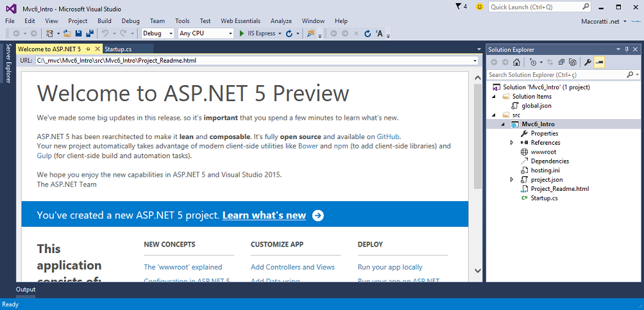
Task: Click the Undo arrow in the toolbar
Action: point(105,33)
